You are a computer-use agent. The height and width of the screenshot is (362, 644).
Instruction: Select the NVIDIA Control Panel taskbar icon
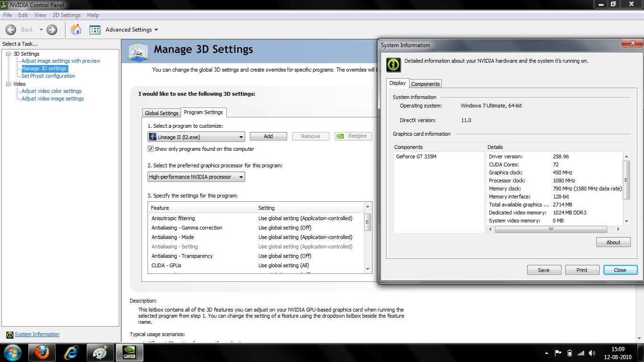coord(129,353)
